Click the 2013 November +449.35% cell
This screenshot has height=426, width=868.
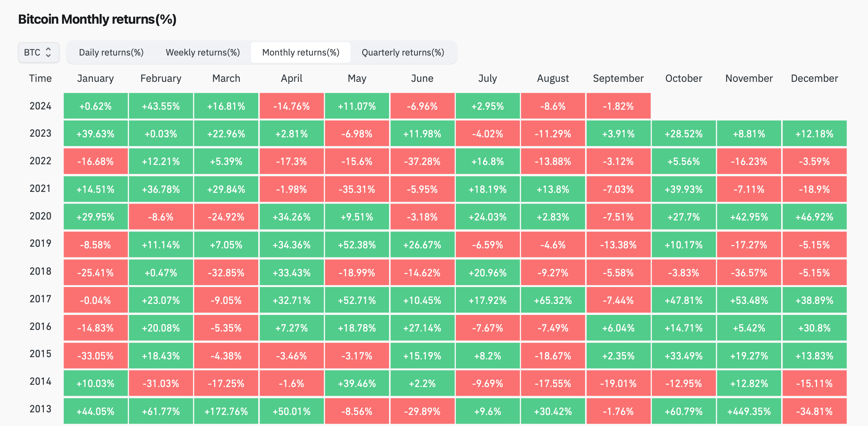coord(749,411)
